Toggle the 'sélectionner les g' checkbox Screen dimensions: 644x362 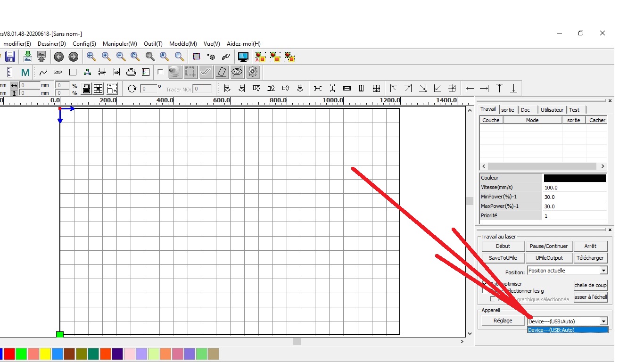[484, 291]
